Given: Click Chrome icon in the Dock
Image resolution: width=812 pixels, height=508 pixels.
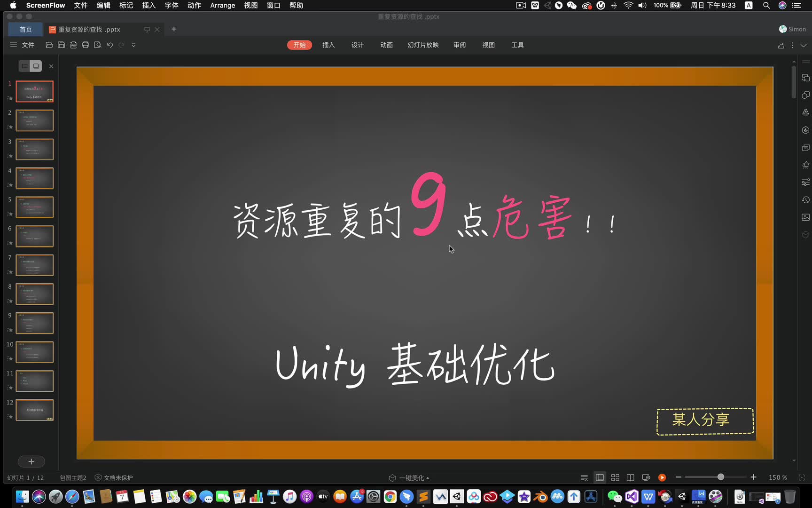Looking at the screenshot, I should [390, 496].
